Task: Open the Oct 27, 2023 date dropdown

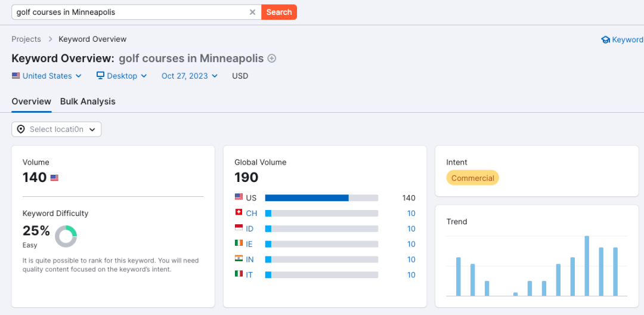Action: 190,76
